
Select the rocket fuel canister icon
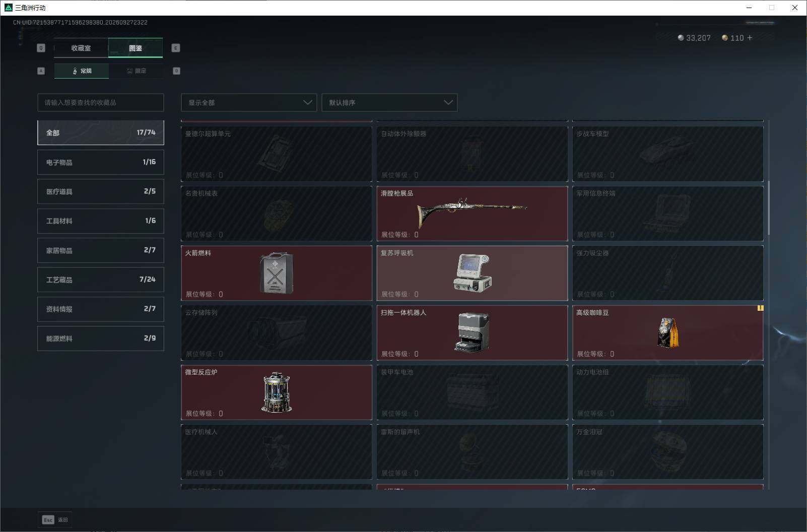click(x=276, y=273)
